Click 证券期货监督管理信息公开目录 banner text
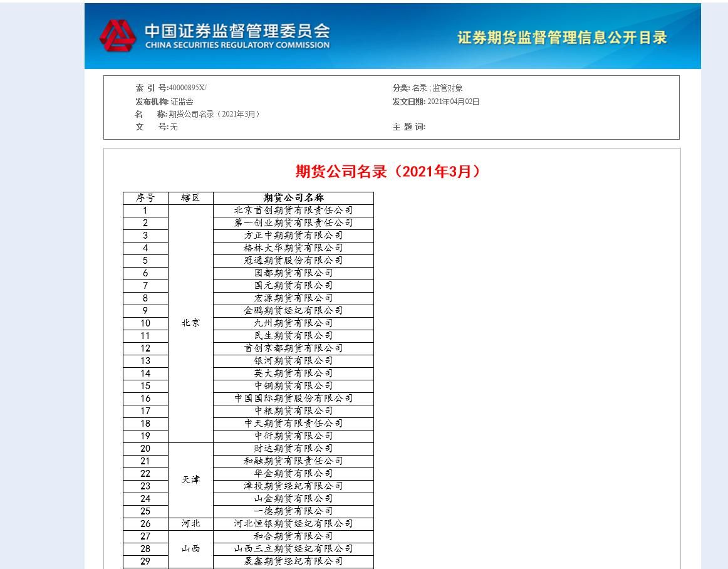728x569 pixels. pos(562,38)
